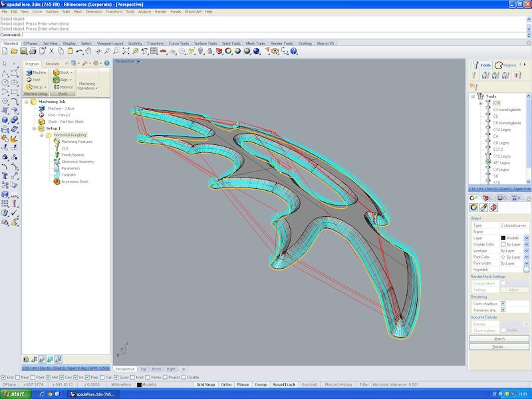Image resolution: width=532 pixels, height=399 pixels.
Task: Switch to the Surface Tools toolbar tab
Action: pos(205,43)
